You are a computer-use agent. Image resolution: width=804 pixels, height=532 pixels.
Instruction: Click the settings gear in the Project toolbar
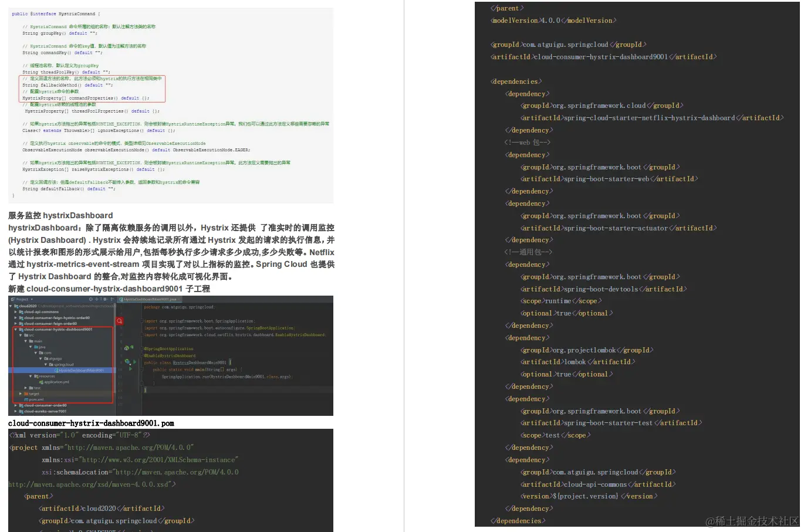(104, 299)
